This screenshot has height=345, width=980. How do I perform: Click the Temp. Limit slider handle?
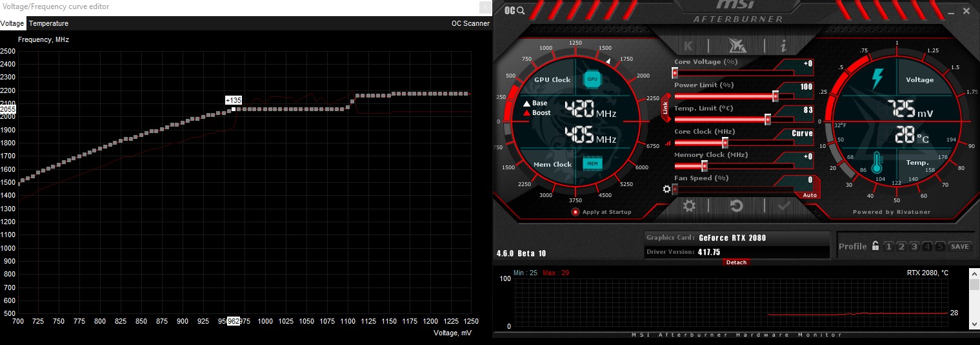pyautogui.click(x=768, y=120)
